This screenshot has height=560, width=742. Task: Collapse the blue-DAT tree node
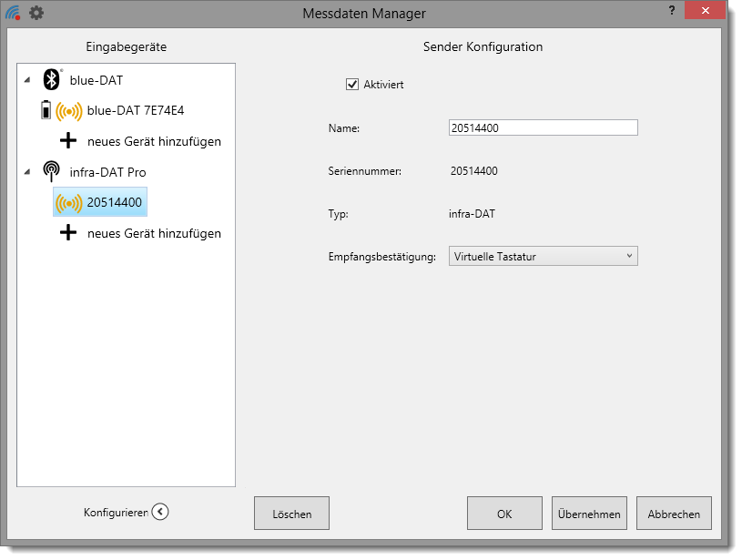pyautogui.click(x=27, y=81)
